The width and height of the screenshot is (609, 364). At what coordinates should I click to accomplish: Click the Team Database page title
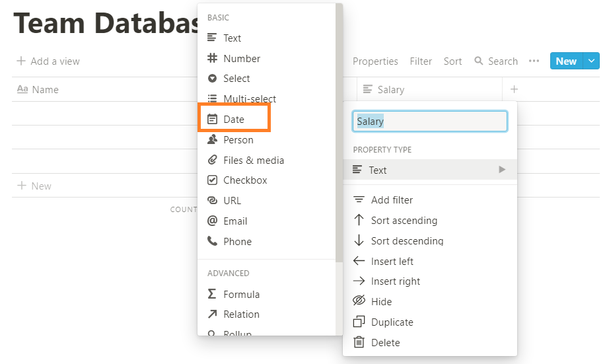point(106,23)
